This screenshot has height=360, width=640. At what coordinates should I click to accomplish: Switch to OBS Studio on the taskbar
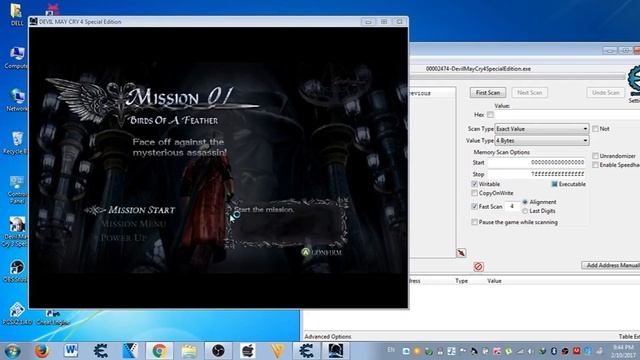[x=218, y=351]
